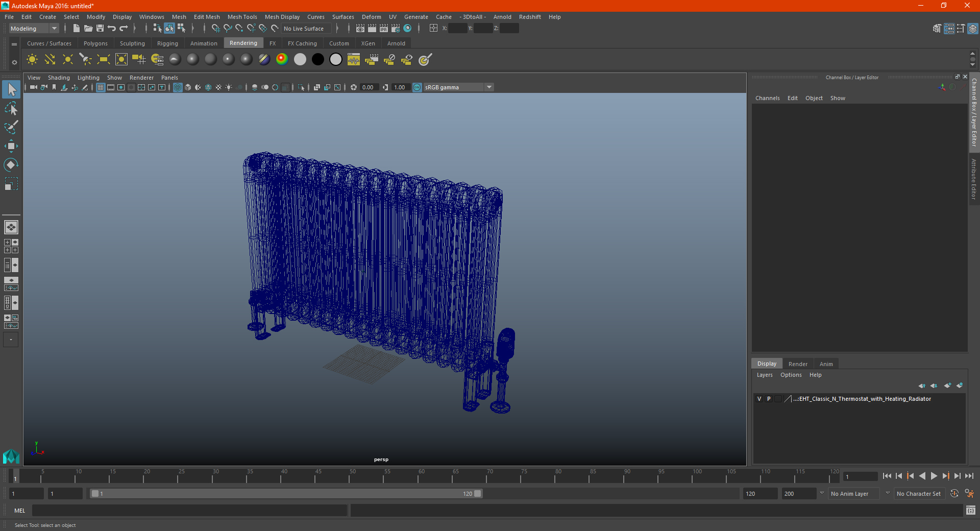The image size is (980, 531).
Task: Toggle auto keyframe
Action: (x=954, y=494)
